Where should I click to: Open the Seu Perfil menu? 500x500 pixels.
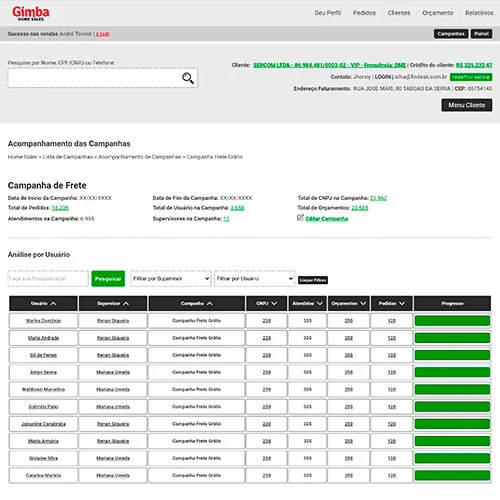328,13
